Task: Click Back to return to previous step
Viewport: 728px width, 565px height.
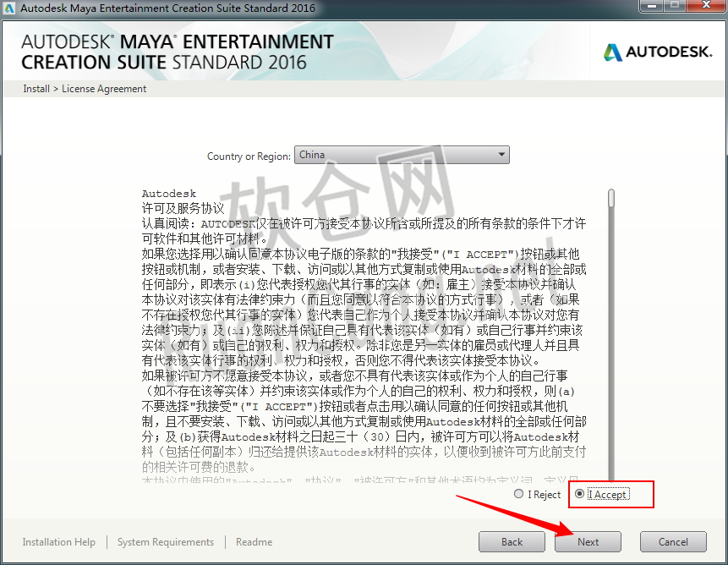Action: 512,541
